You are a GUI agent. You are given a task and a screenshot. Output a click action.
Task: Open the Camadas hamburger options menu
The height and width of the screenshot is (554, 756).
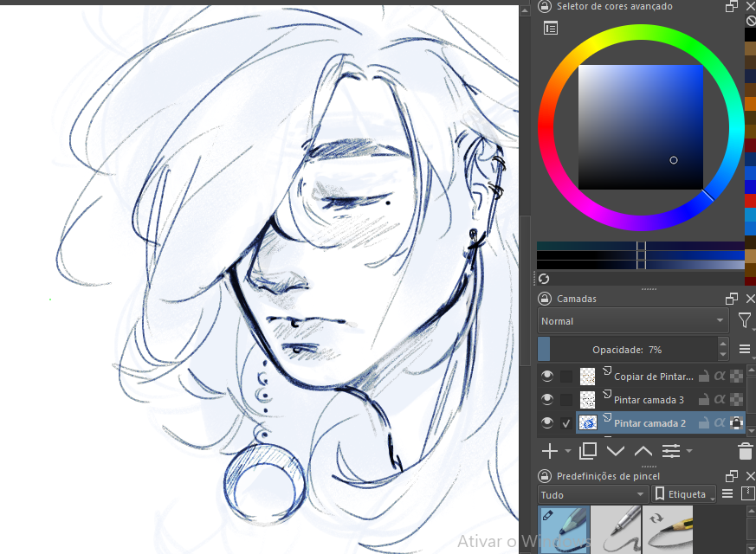click(x=745, y=349)
